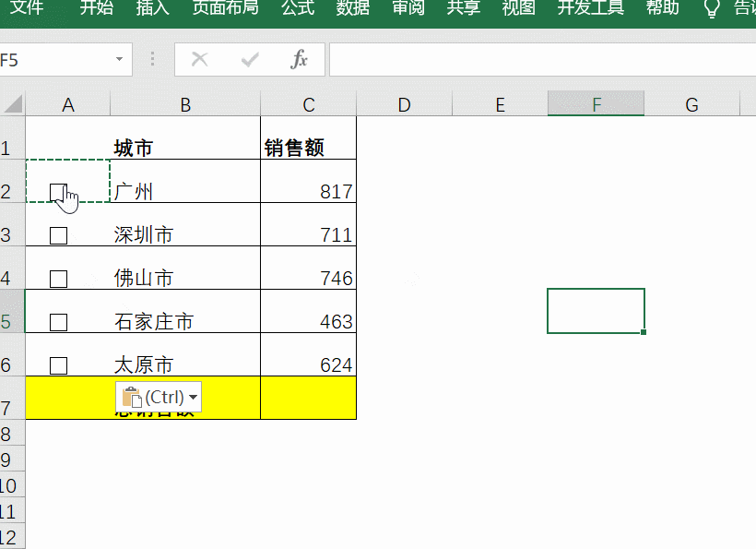Select row 5 header
This screenshot has width=756, height=549.
(12, 312)
